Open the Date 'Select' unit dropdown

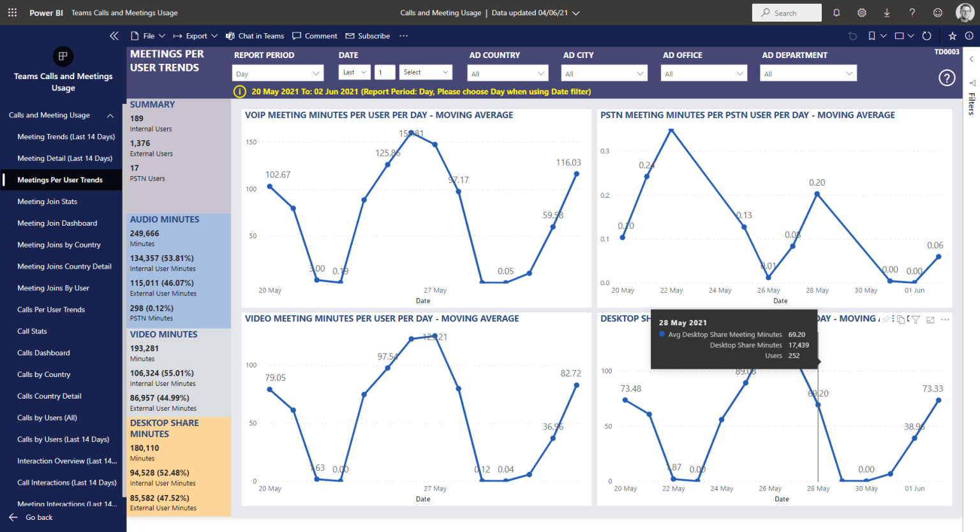click(x=426, y=73)
